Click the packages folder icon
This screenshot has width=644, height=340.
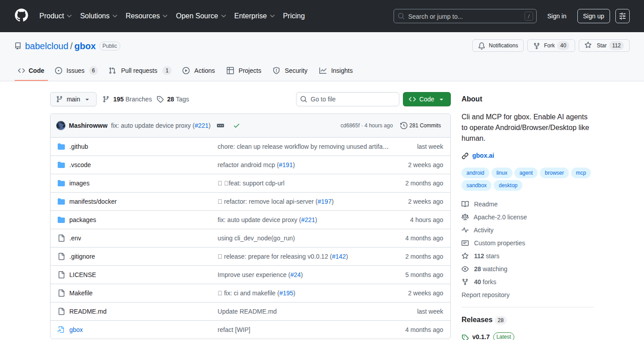(x=61, y=220)
